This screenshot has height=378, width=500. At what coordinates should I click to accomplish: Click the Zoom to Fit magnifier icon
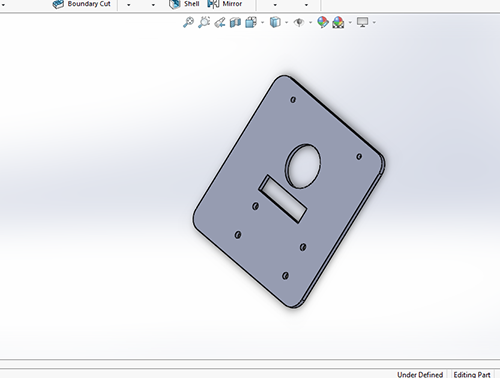188,22
